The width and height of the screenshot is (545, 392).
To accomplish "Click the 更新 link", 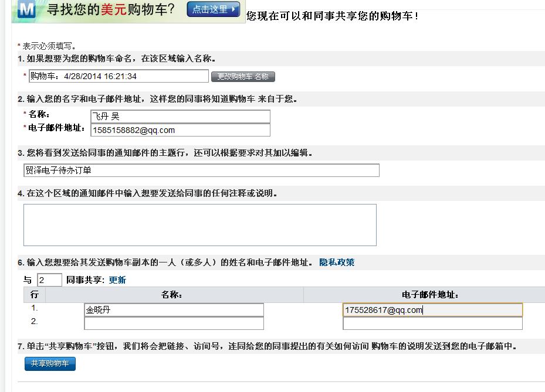I will (x=117, y=280).
